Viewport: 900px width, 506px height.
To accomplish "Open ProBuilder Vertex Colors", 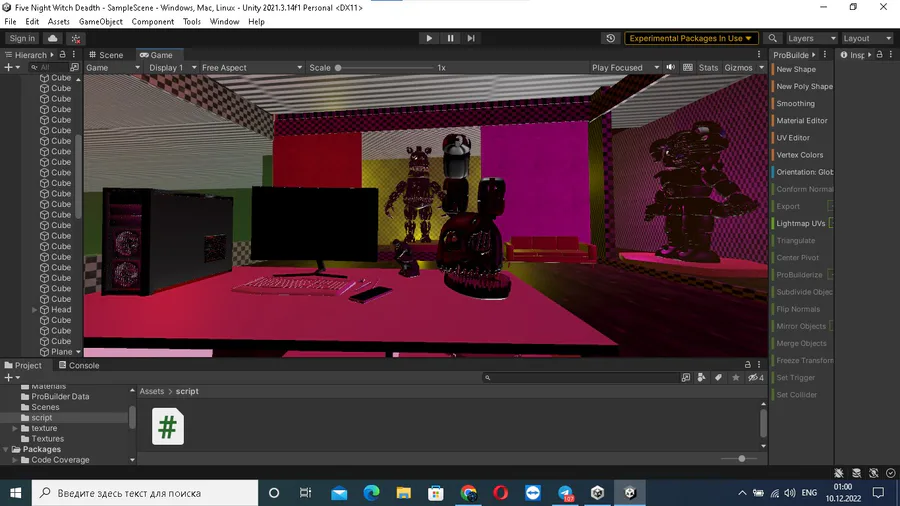I will tap(799, 155).
